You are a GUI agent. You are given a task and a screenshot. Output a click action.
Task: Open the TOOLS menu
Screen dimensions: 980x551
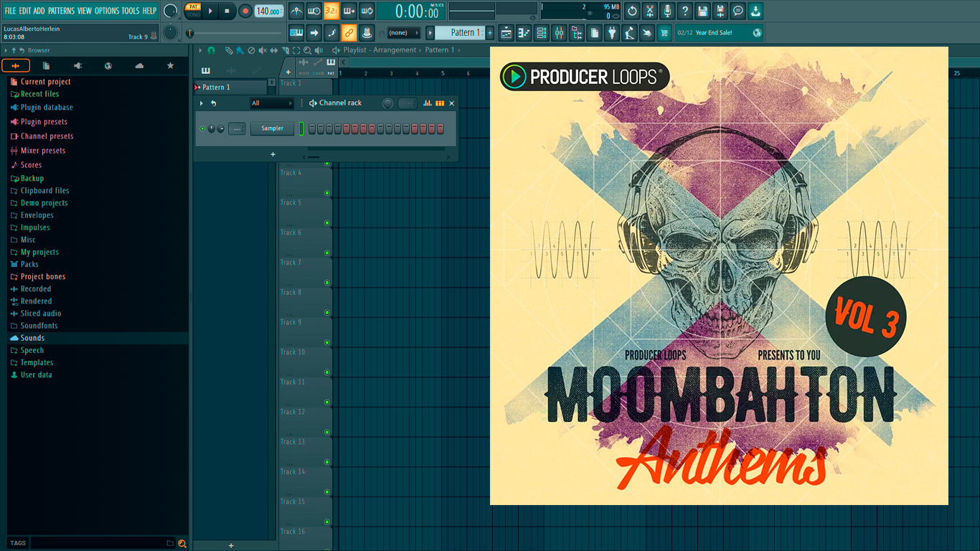[x=131, y=11]
